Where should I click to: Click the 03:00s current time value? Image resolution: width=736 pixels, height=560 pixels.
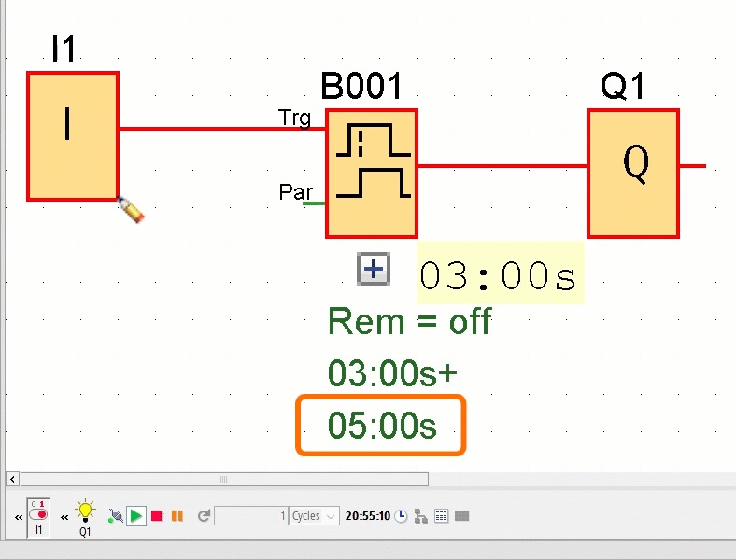[x=499, y=274]
